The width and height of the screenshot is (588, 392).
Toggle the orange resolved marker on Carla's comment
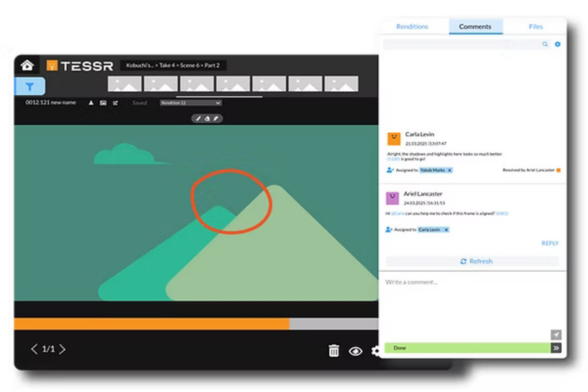tap(559, 170)
